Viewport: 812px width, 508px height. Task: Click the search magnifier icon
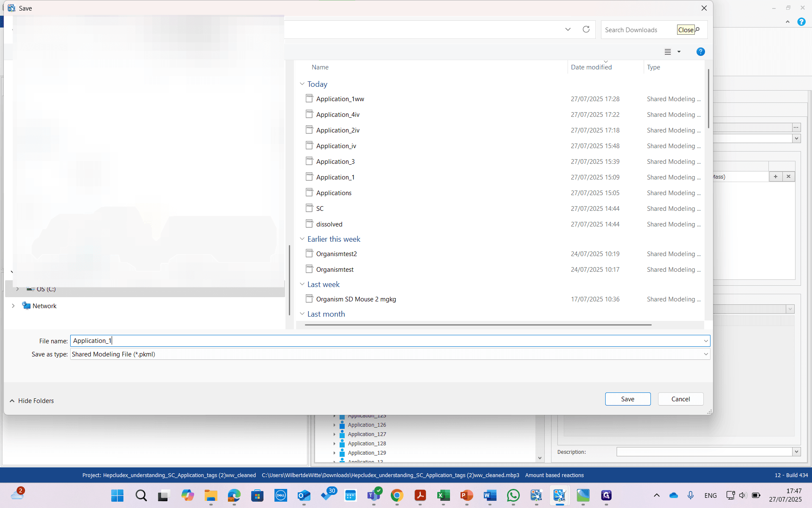tap(697, 30)
